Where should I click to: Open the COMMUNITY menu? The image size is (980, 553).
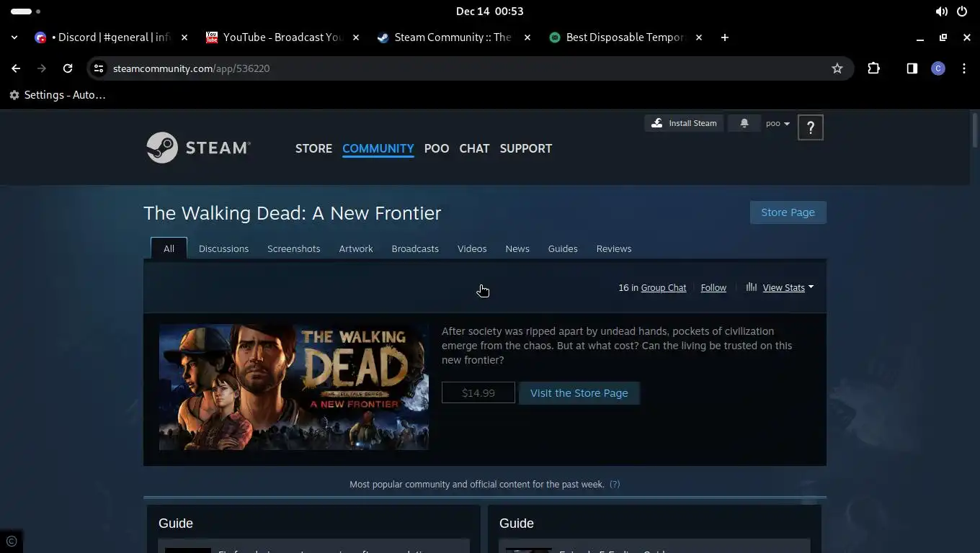point(378,148)
